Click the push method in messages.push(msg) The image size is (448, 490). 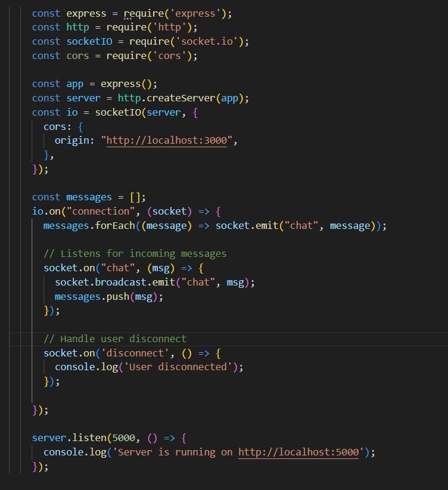[118, 296]
